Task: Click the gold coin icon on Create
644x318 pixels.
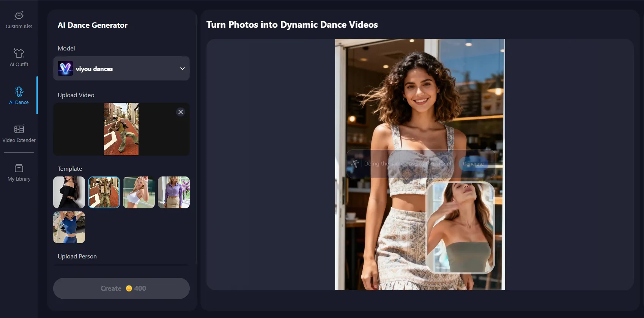Action: coord(129,288)
